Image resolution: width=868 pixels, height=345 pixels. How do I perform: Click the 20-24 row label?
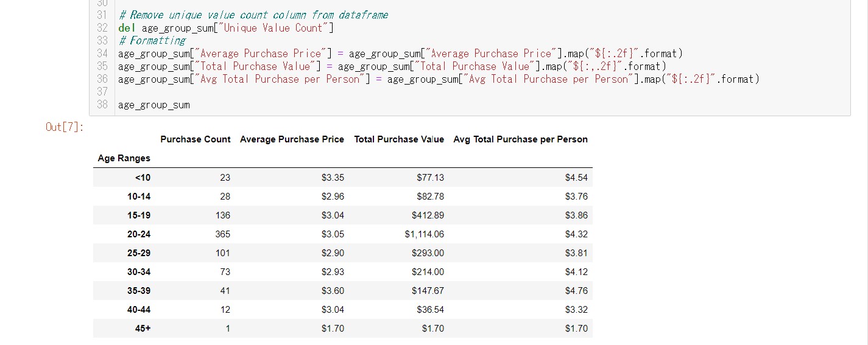[x=139, y=234]
